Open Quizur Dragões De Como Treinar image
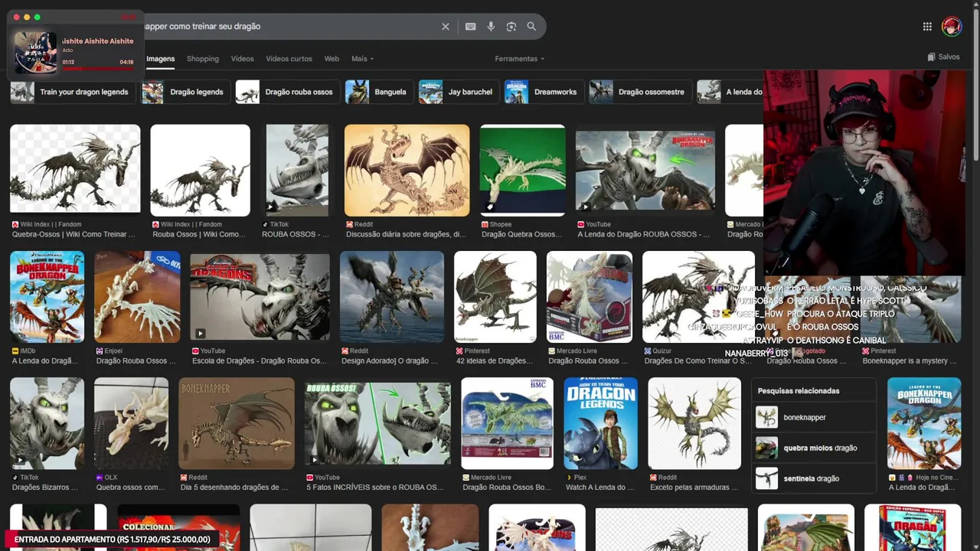The width and height of the screenshot is (980, 551). tap(698, 297)
